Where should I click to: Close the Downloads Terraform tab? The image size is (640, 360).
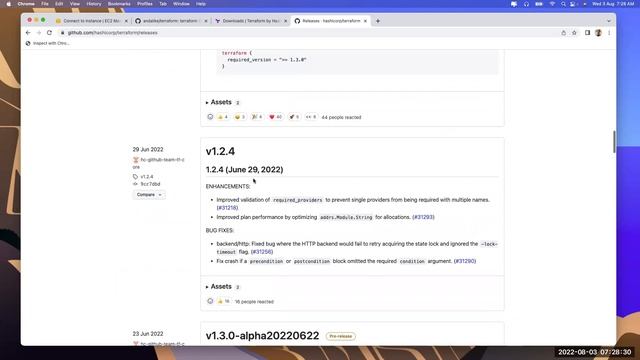tap(285, 21)
